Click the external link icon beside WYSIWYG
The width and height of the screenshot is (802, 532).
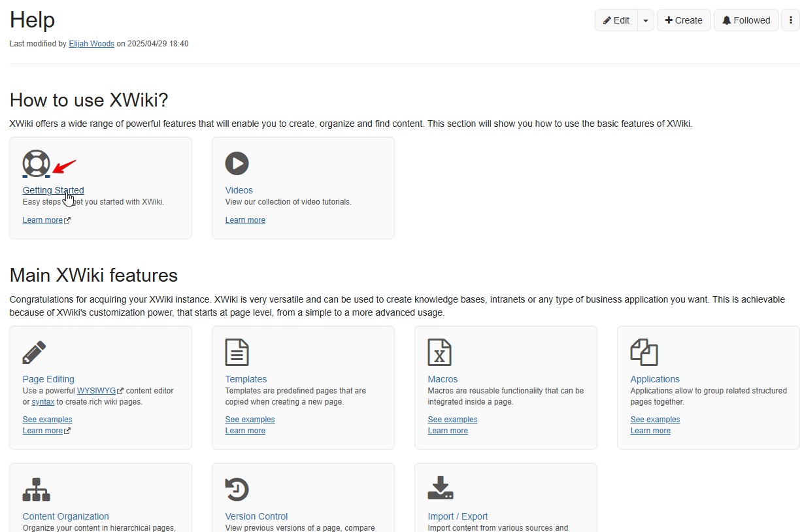coord(120,391)
